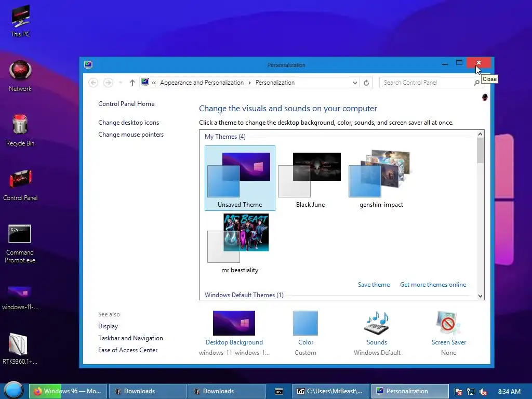Go forward in Personalization window
This screenshot has height=399, width=532.
tap(108, 83)
